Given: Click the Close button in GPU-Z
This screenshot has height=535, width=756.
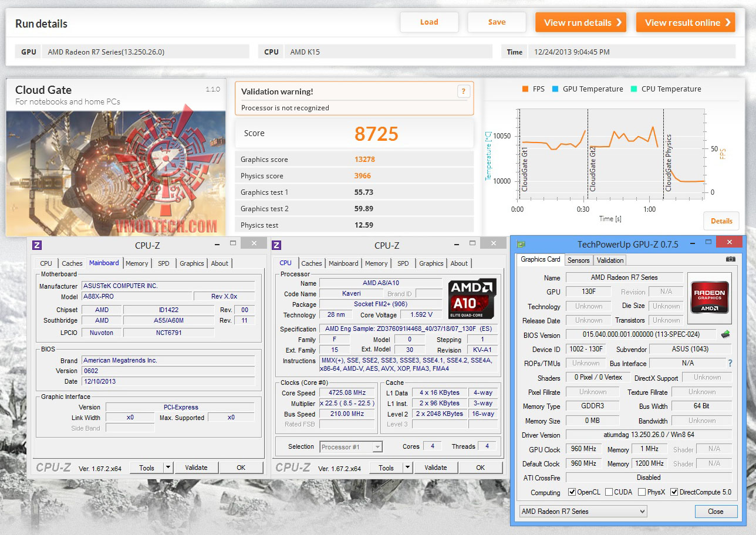Looking at the screenshot, I should (x=716, y=512).
